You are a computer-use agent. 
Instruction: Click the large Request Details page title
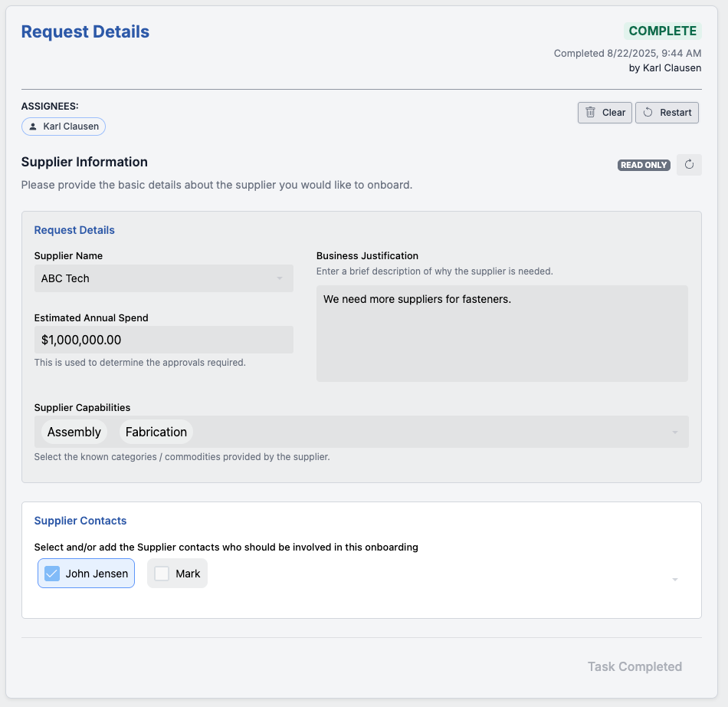(85, 31)
